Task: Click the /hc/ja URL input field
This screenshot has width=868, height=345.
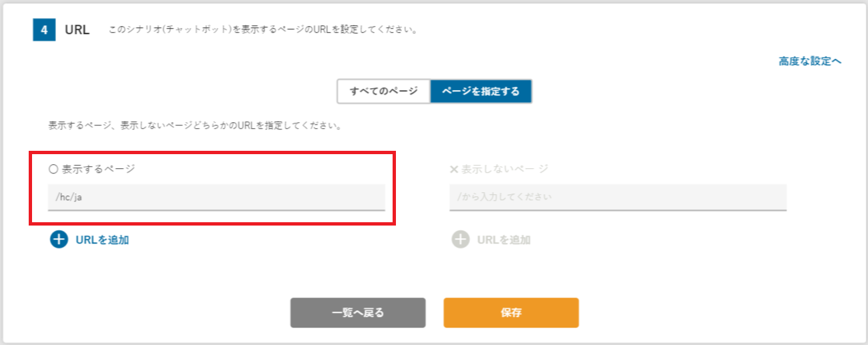Action: click(216, 198)
